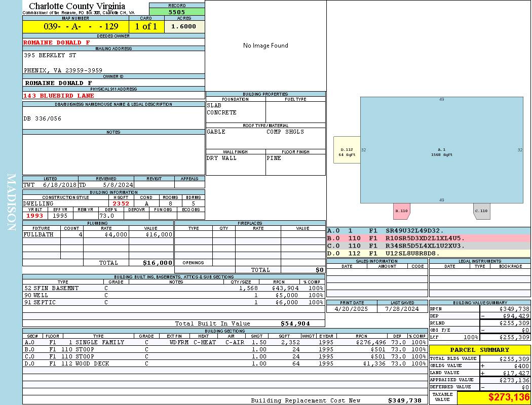Click FULLBATH fixture row
This screenshot has height=405, width=532.
98,234
